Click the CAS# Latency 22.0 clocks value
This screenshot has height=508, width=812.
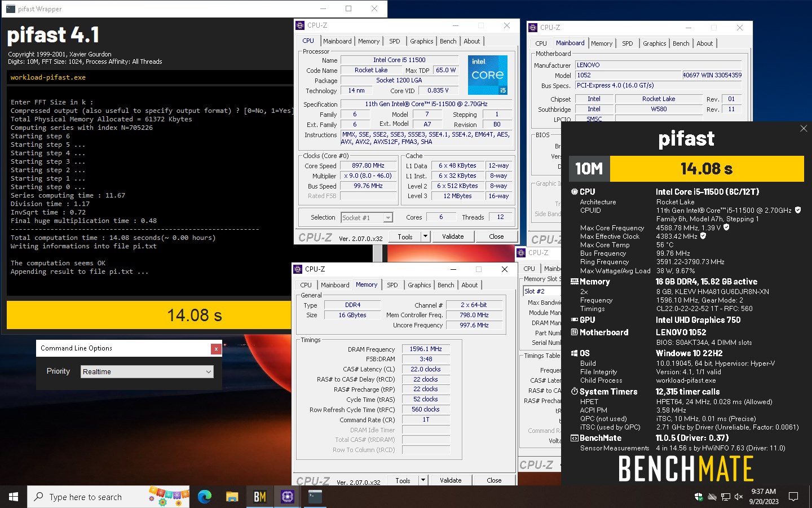tap(426, 369)
